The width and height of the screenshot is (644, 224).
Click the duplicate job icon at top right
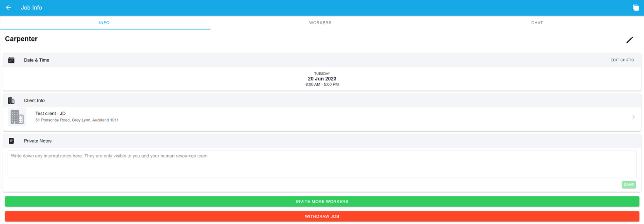636,8
